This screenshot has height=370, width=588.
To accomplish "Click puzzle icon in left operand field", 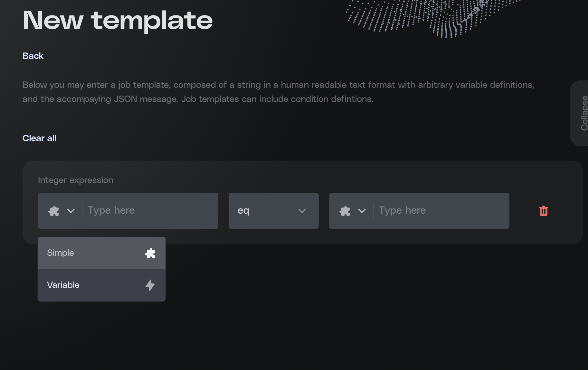I will (54, 211).
